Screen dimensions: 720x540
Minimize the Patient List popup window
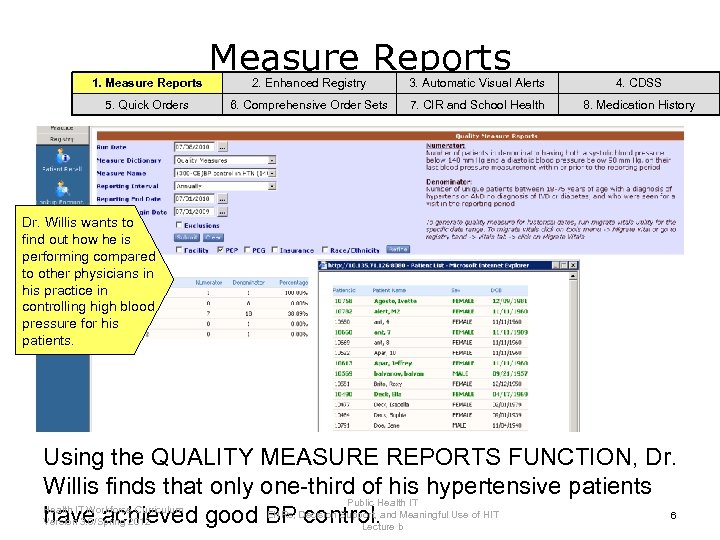point(556,265)
